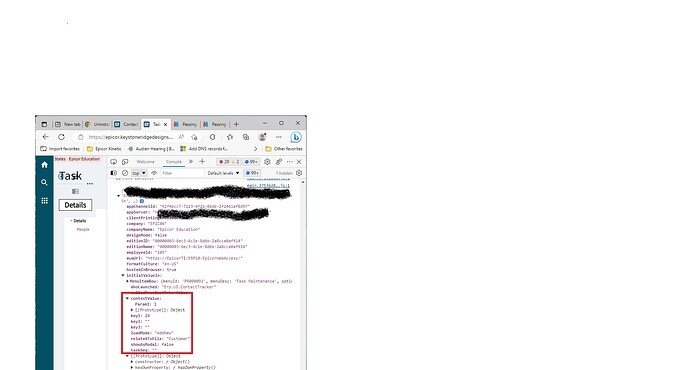
Task: Open the Add DNS records bookmark
Action: coord(204,149)
